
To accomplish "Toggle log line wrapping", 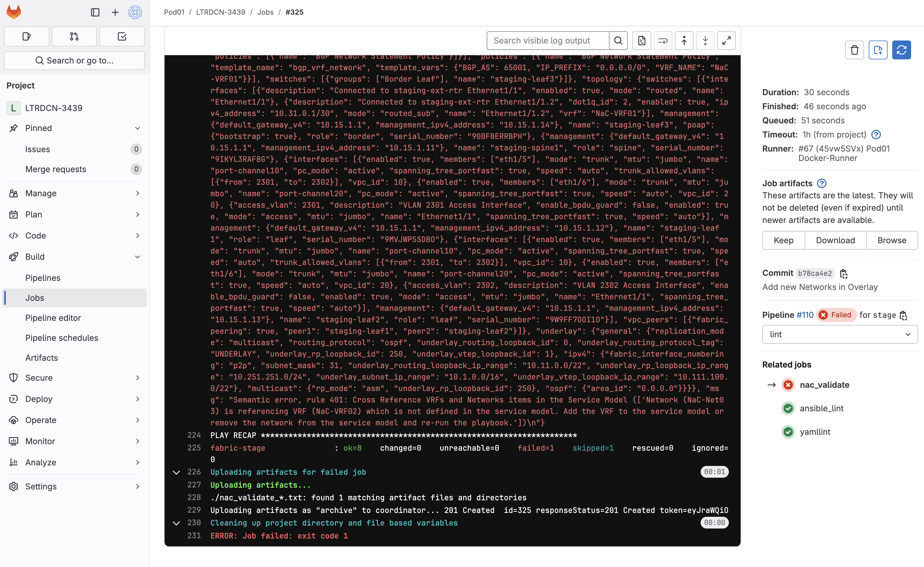I will 663,41.
